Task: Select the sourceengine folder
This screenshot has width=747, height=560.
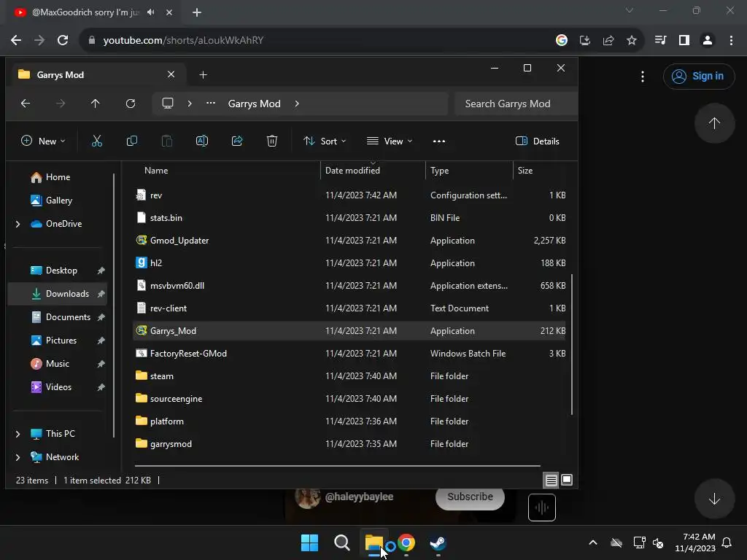Action: click(349, 399)
